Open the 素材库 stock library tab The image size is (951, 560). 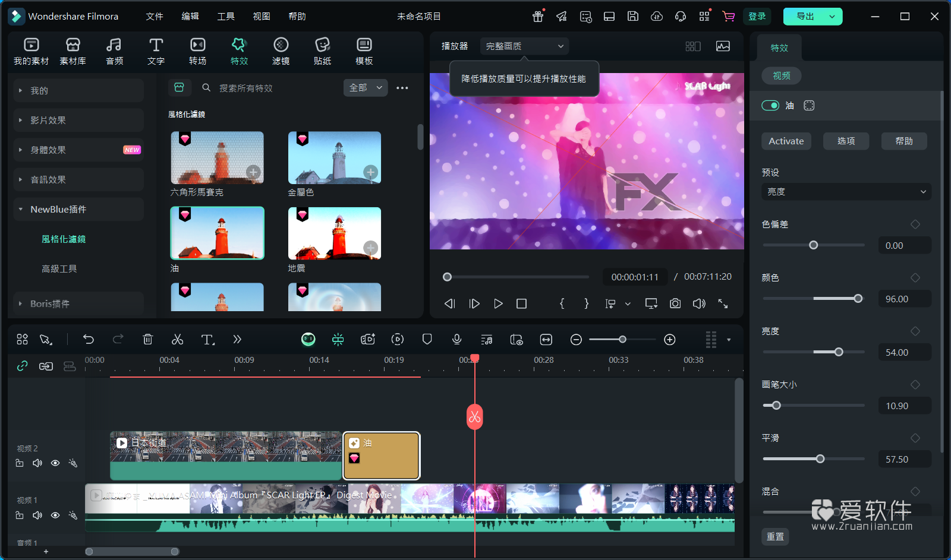point(73,51)
